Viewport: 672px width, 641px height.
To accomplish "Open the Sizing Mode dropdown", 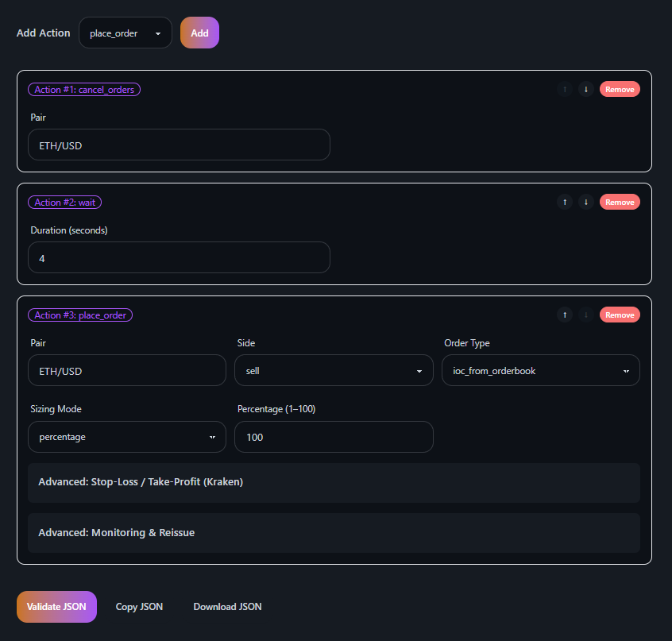I will [x=126, y=437].
